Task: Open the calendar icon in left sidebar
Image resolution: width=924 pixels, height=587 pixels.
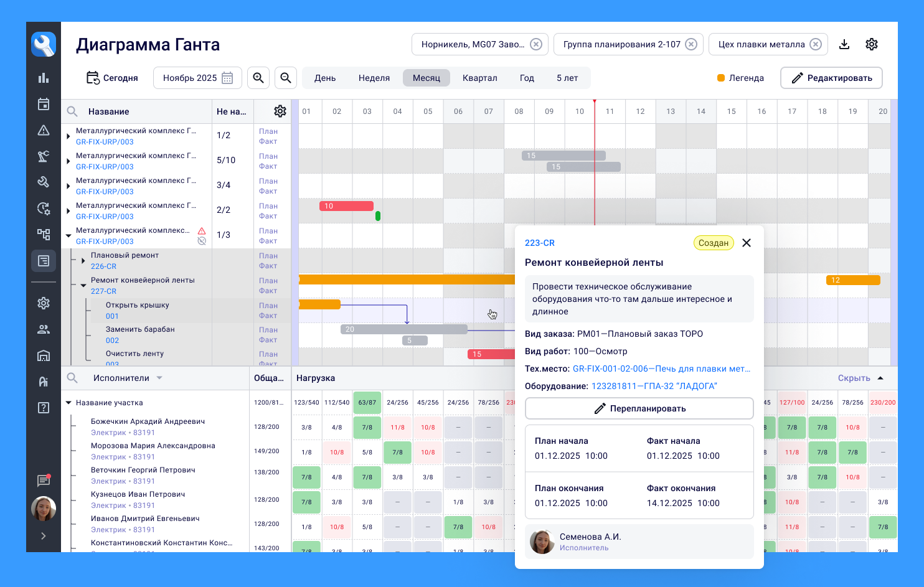Action: (x=44, y=104)
